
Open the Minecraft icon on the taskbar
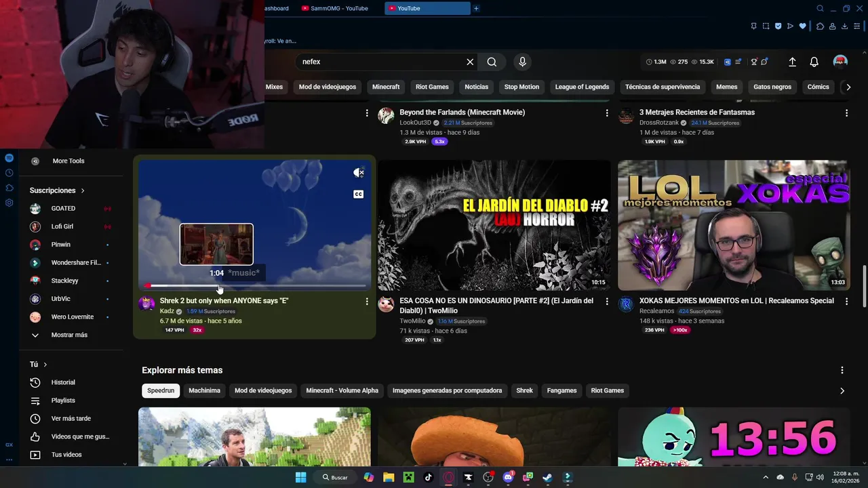pos(408,477)
